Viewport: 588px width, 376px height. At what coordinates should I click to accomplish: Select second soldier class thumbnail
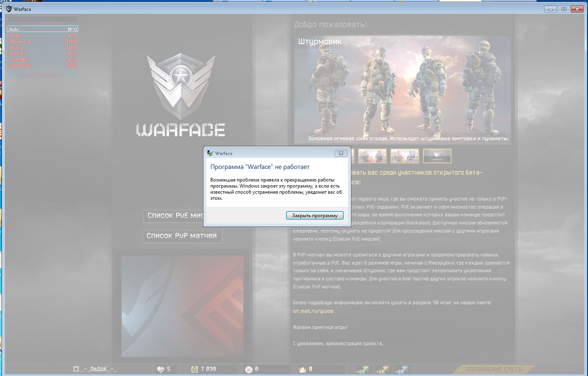(x=372, y=156)
